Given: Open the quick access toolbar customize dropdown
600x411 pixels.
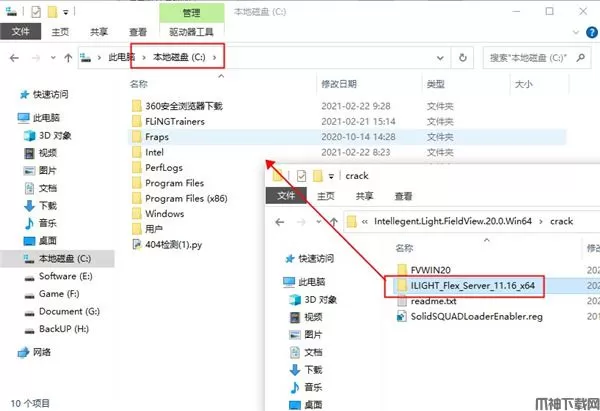Looking at the screenshot, I should click(66, 13).
